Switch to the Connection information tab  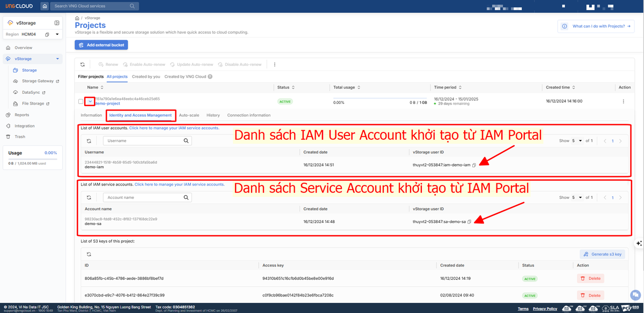coord(248,115)
